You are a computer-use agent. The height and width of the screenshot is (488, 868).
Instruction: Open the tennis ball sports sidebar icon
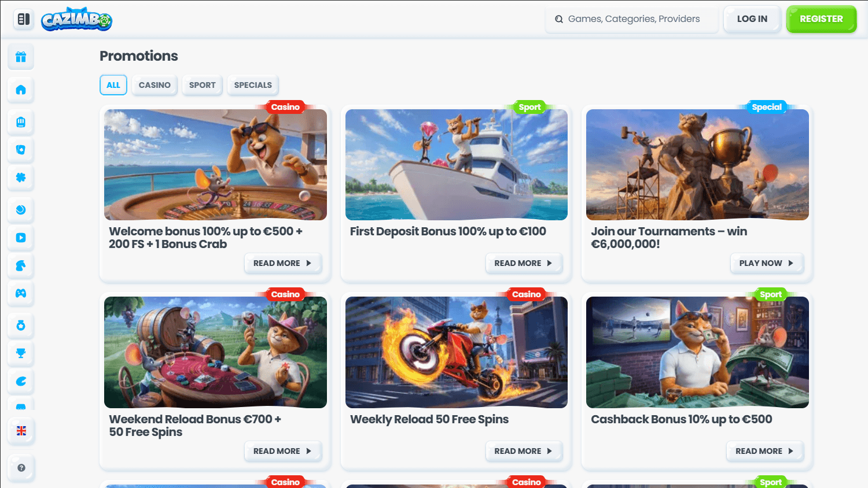(x=21, y=210)
